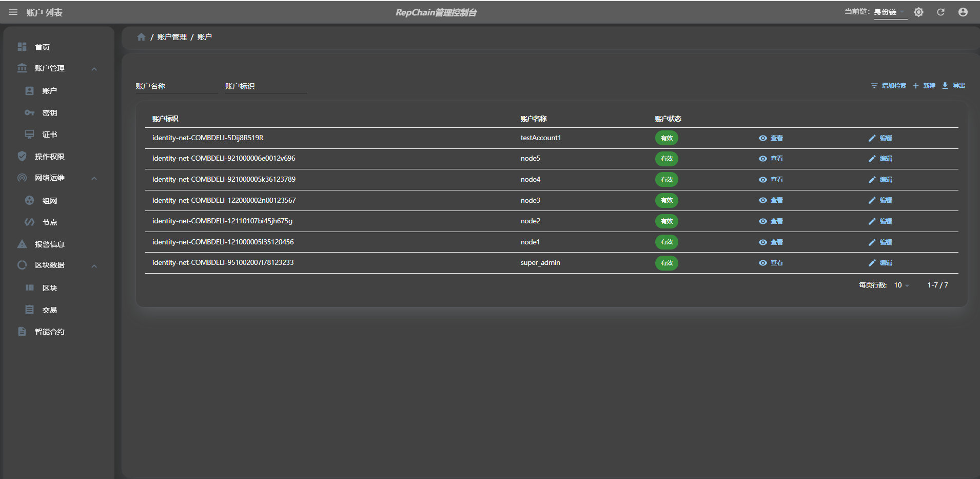This screenshot has width=980, height=479.
Task: Click the 节点 node icon
Action: click(x=29, y=222)
